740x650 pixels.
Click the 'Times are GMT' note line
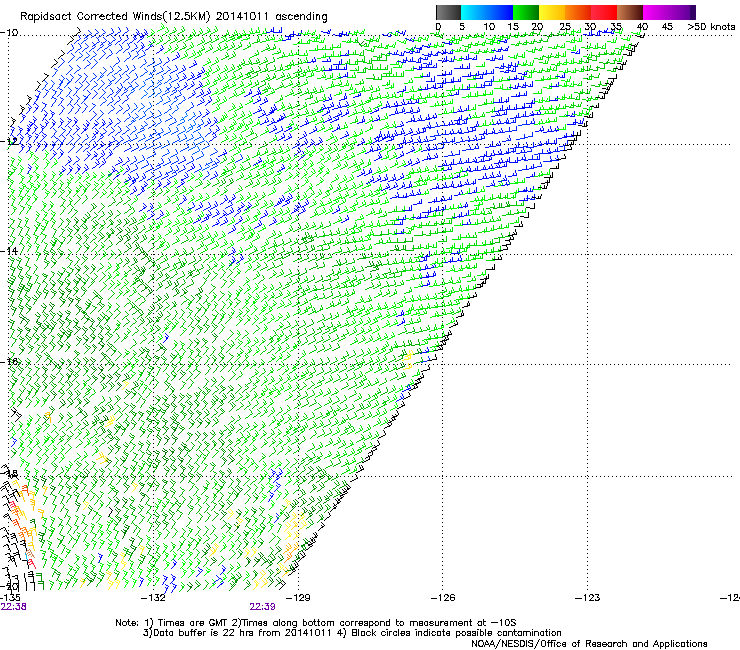coord(316,623)
